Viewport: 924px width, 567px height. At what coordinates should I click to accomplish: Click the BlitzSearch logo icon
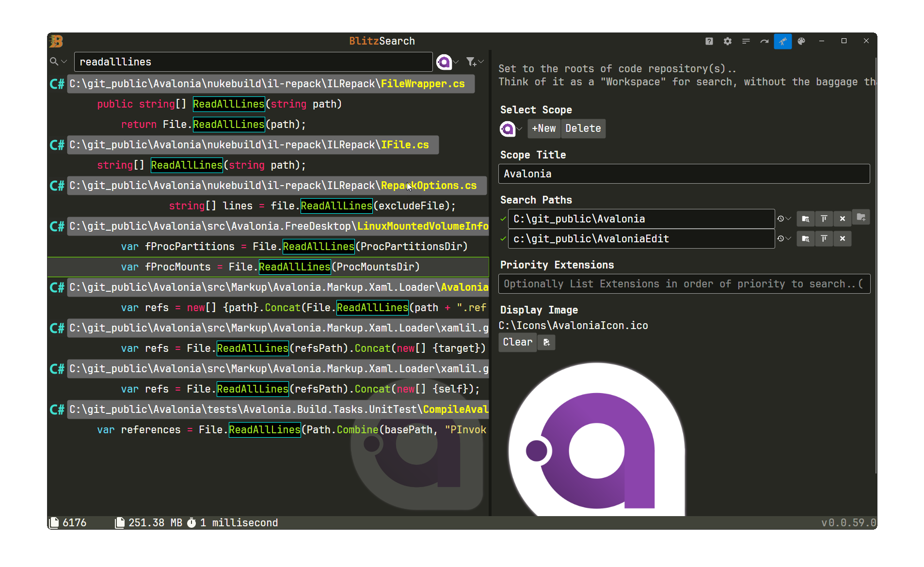click(x=56, y=41)
